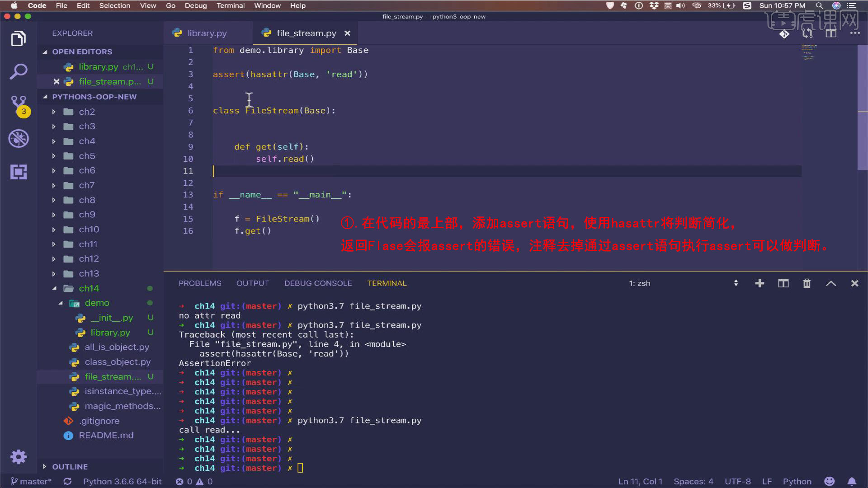Open macOS Notification Center icon
The image size is (868, 488).
tap(851, 5)
